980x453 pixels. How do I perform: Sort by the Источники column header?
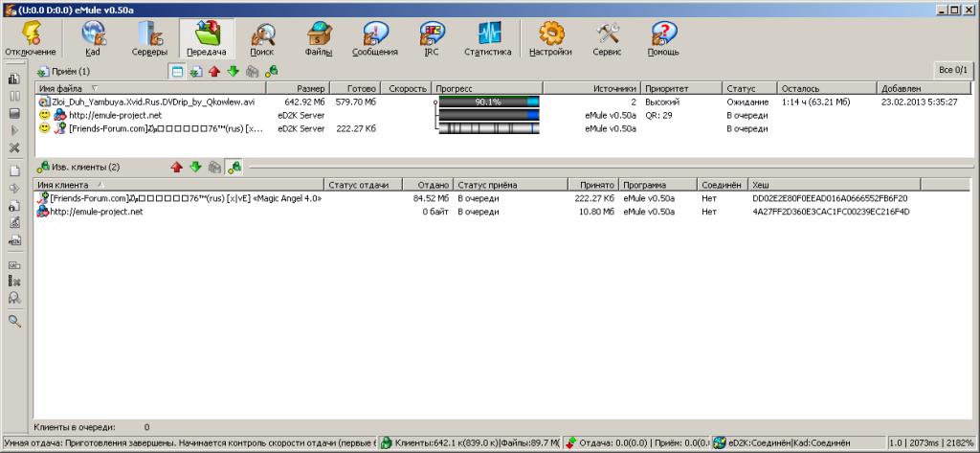pos(592,89)
